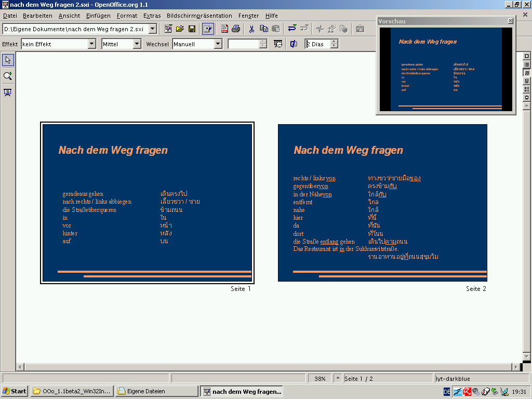Click the Open file folder icon
Viewport: 532px width, 399px height.
pos(180,29)
